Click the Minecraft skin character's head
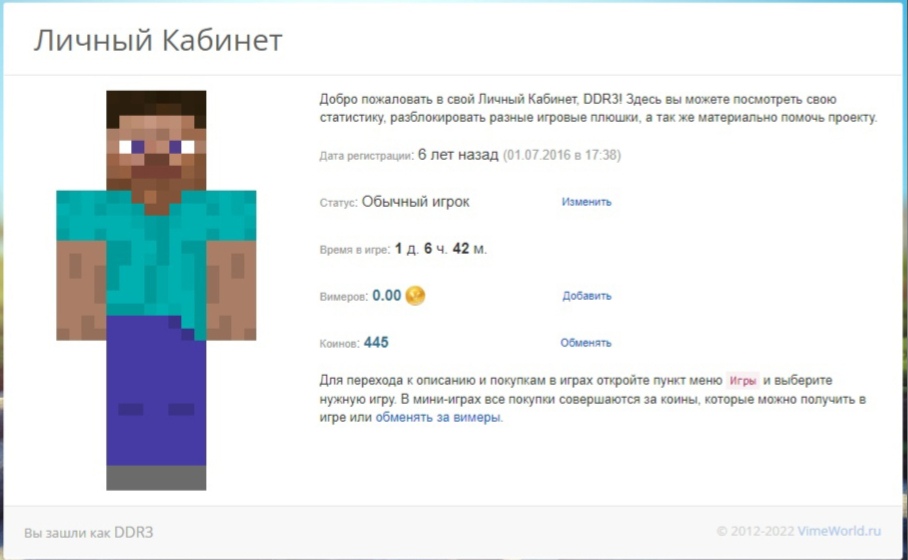 [156, 140]
